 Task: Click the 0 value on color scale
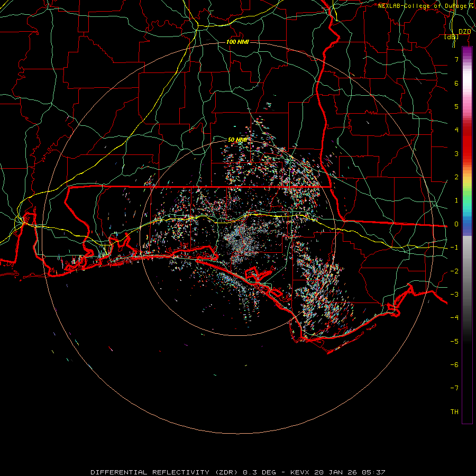point(456,224)
